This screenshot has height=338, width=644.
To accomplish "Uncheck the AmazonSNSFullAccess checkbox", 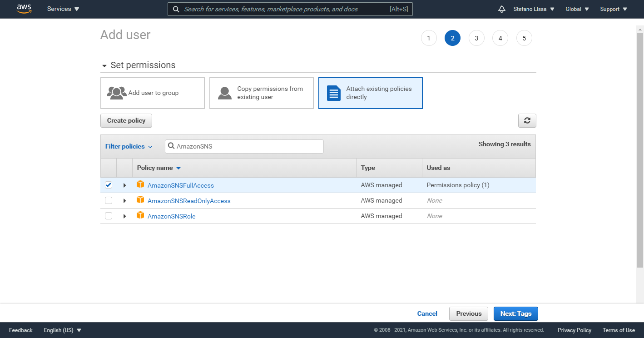I will [109, 185].
